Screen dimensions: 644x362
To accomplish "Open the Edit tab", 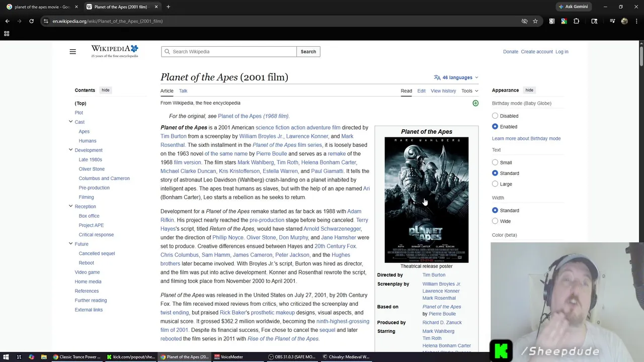I will 421,91.
